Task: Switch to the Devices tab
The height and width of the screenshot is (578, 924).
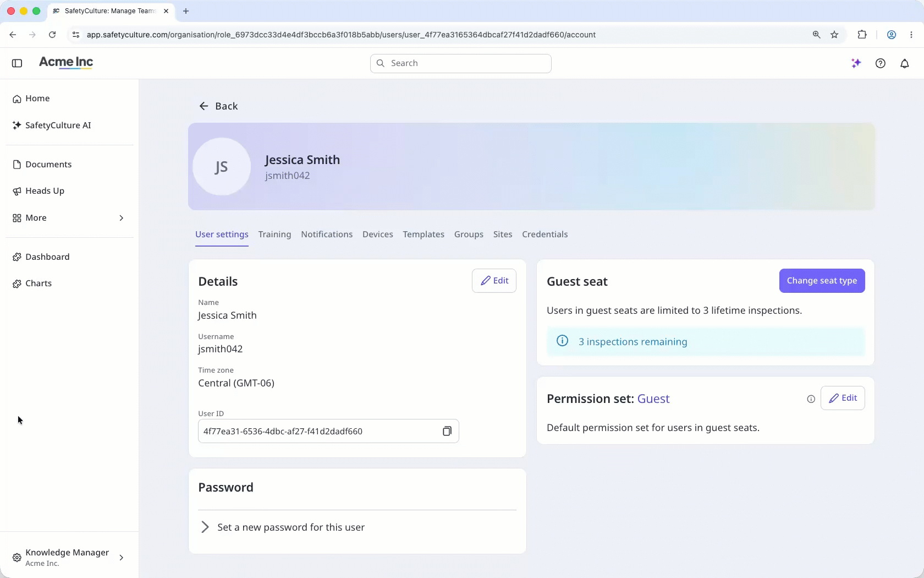Action: pyautogui.click(x=377, y=235)
